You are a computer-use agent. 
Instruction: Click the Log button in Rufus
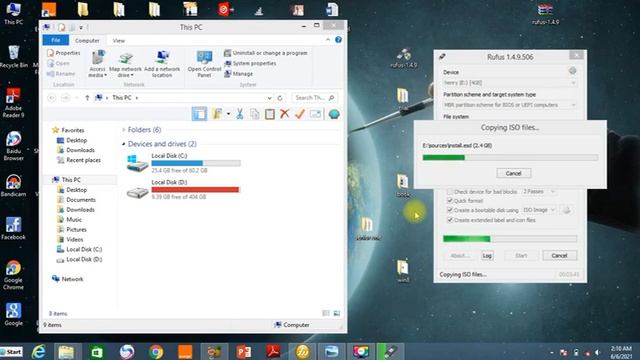[x=487, y=256]
